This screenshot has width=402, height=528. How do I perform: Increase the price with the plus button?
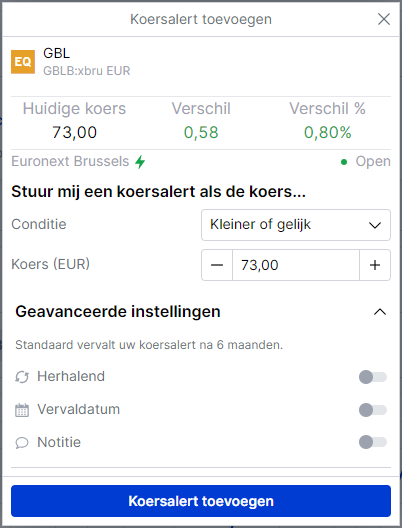(375, 265)
